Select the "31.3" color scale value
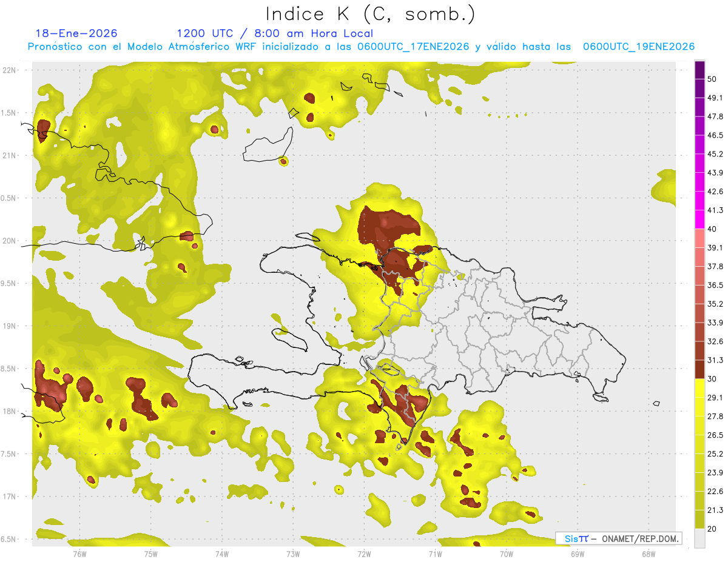 tap(715, 360)
